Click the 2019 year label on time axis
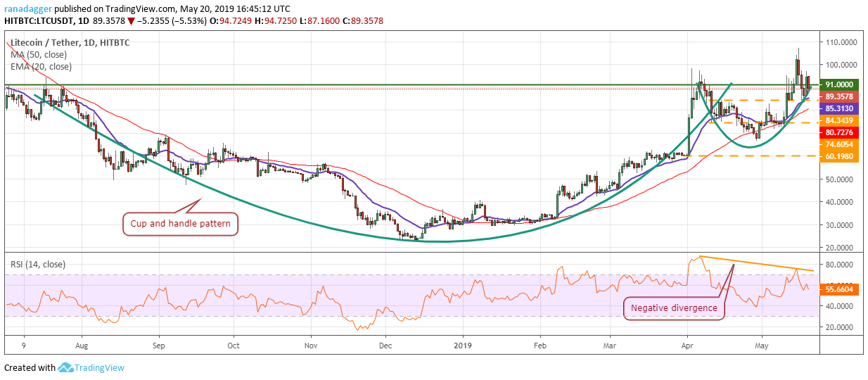Screen dimensions: 868x380 (x=463, y=346)
